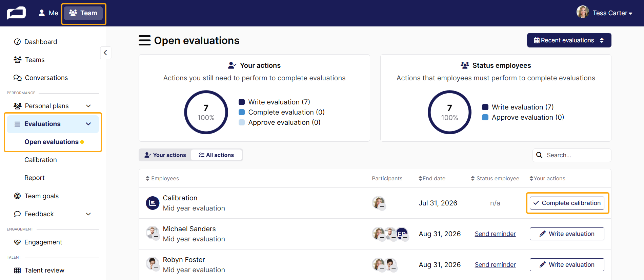Click the Jul 31, 2026 end date

point(438,203)
